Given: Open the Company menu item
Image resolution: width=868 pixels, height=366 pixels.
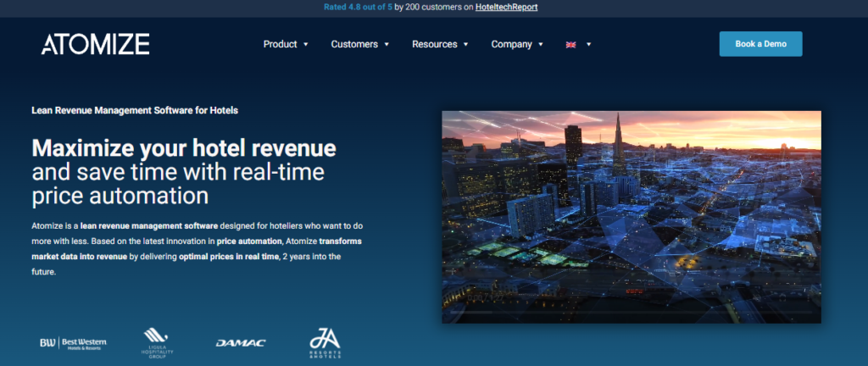Looking at the screenshot, I should [511, 44].
